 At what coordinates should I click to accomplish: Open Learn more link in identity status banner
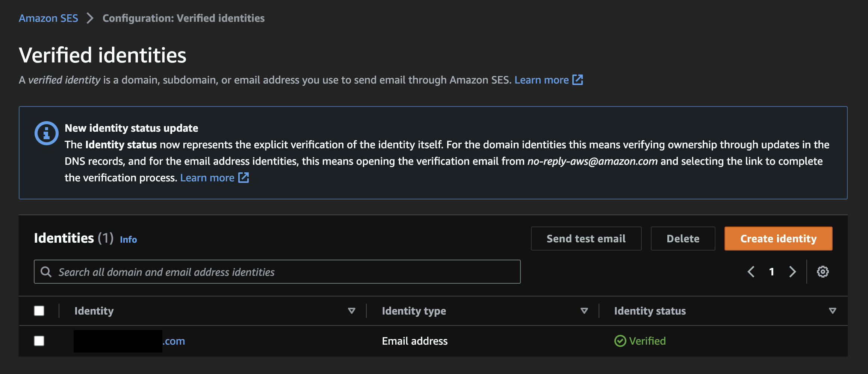(207, 178)
